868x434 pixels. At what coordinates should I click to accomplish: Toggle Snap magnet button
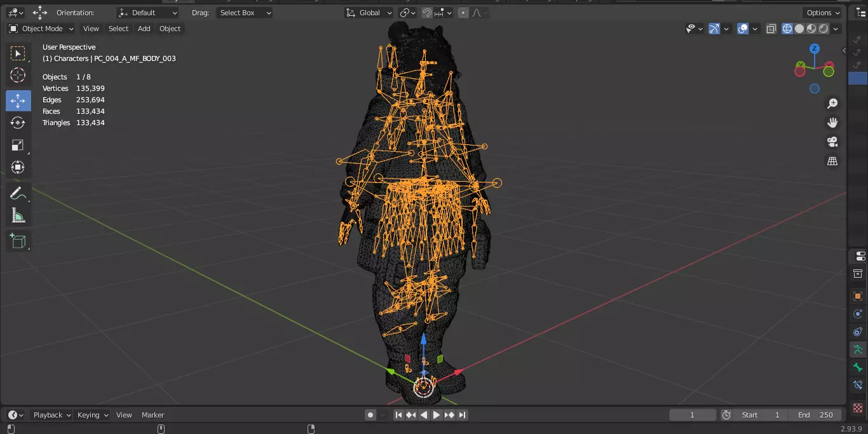tap(427, 13)
